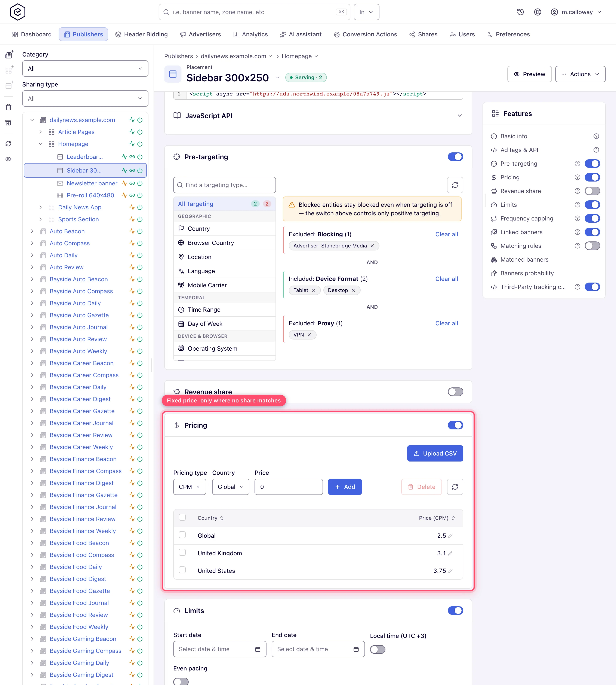
Task: Click the add publisher icon in left rail
Action: (x=9, y=55)
